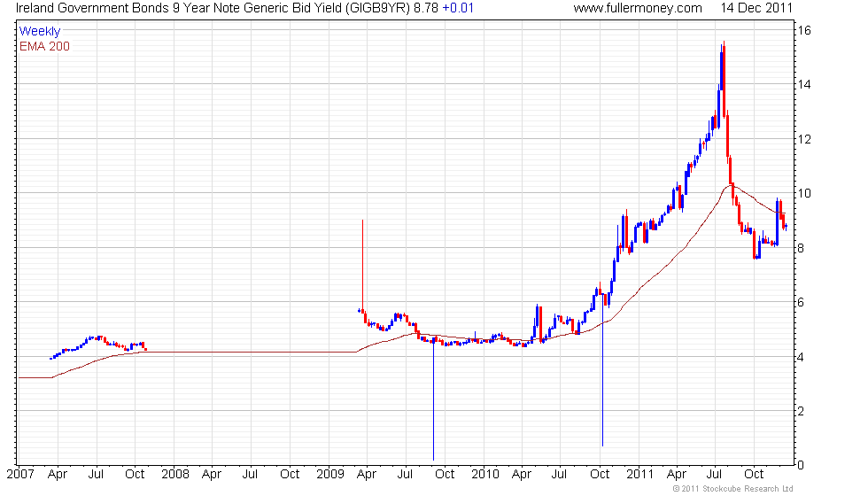Click the last 'Oct' axis label after 2011

tap(754, 475)
